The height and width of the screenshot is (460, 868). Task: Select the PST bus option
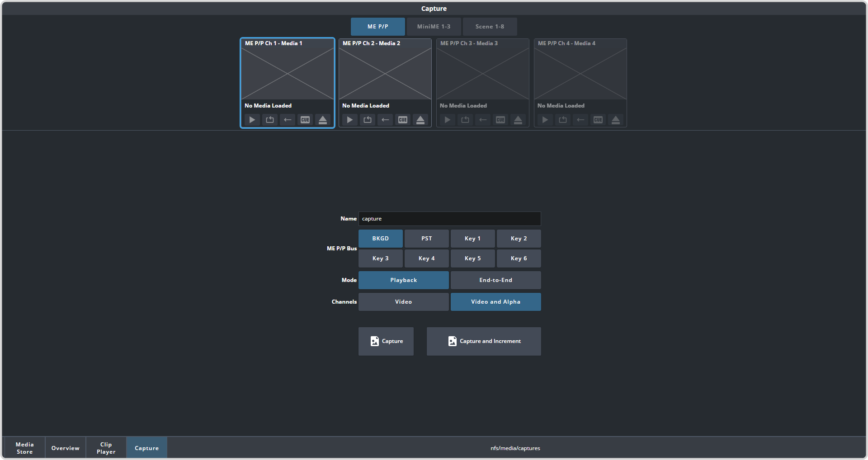pyautogui.click(x=426, y=239)
